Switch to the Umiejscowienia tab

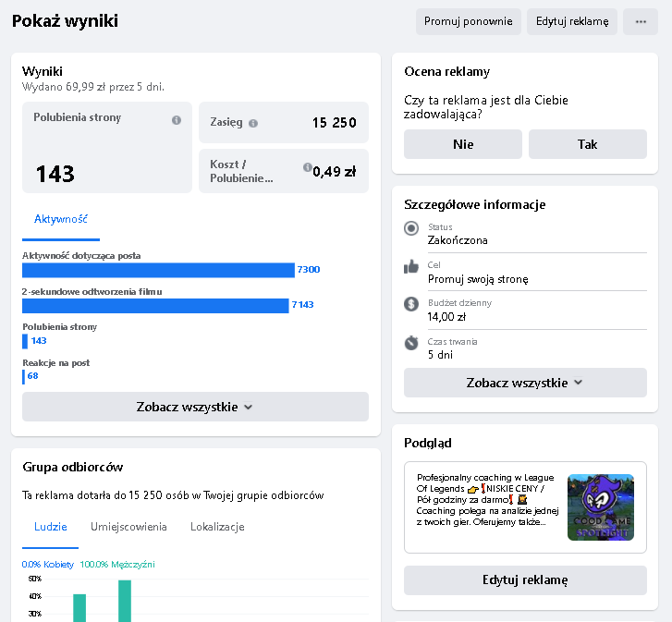128,527
